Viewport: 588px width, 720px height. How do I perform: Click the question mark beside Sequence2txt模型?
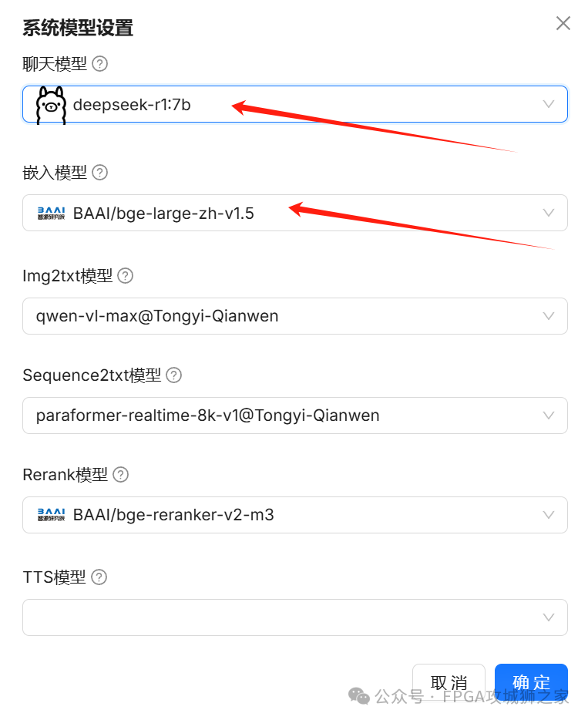click(x=173, y=375)
